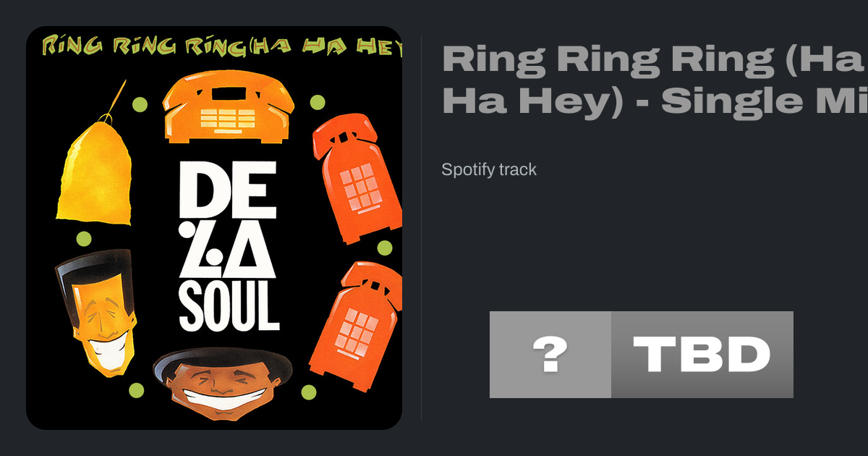
Task: Click the green dot between the two red telephones
Action: coord(385,248)
